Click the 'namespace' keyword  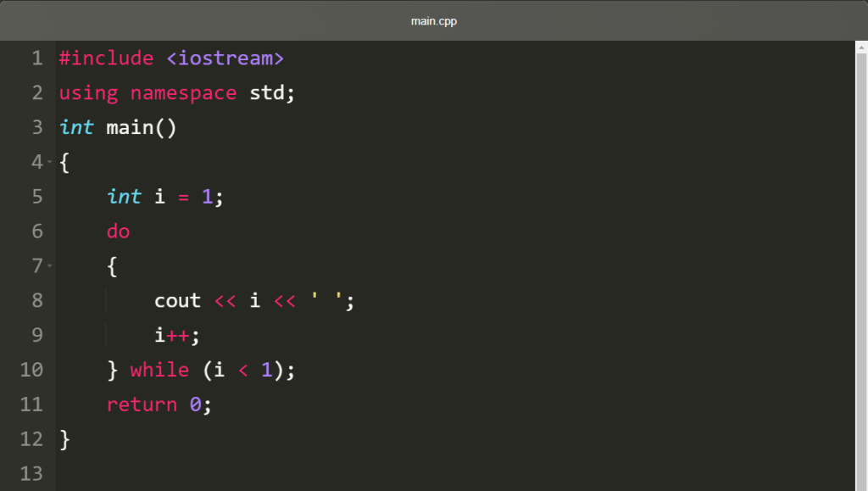[x=183, y=93]
